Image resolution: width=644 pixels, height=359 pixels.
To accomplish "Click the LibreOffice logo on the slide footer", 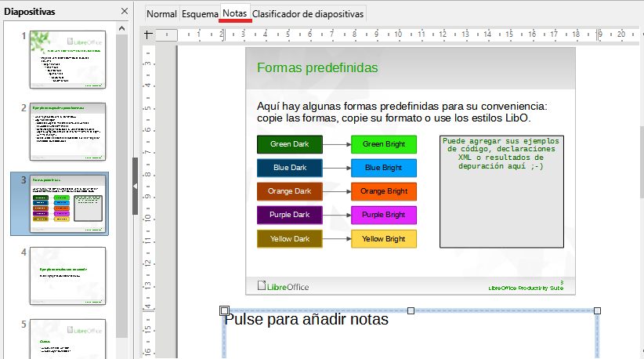I will pyautogui.click(x=283, y=286).
